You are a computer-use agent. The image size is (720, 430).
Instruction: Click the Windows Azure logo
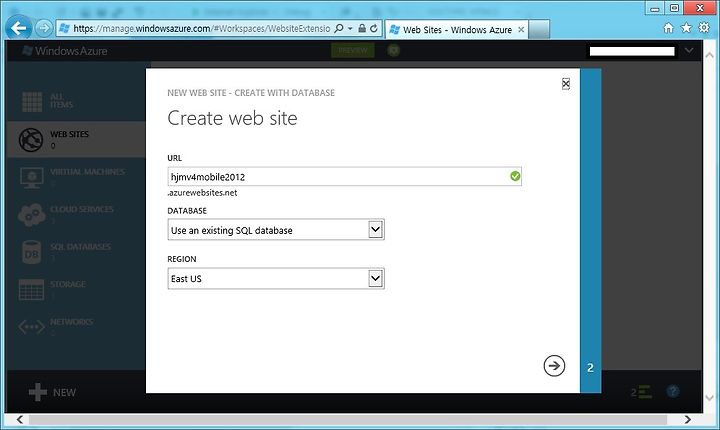coord(65,51)
